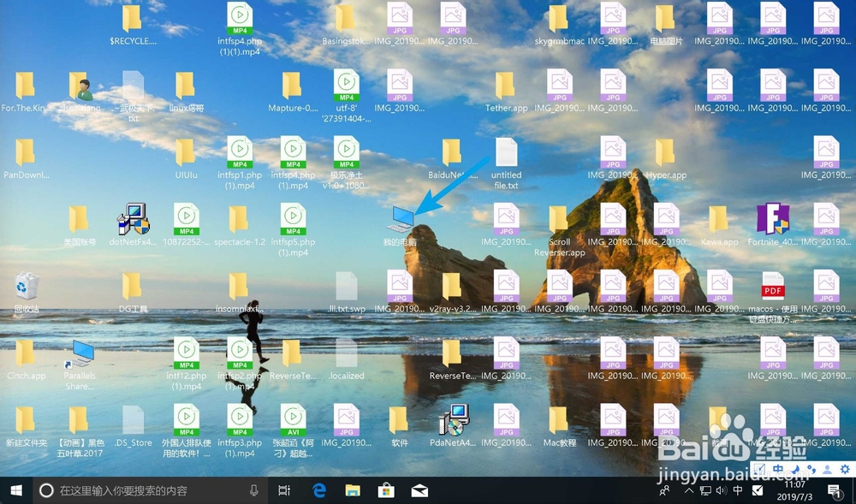Image resolution: width=856 pixels, height=504 pixels.
Task: Activate Cortana microphone in search box
Action: click(x=254, y=490)
